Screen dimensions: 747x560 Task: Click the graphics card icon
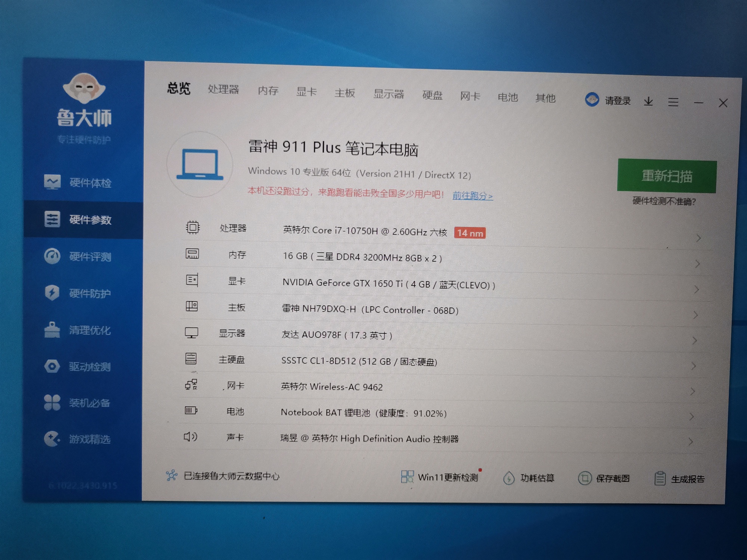pos(192,280)
